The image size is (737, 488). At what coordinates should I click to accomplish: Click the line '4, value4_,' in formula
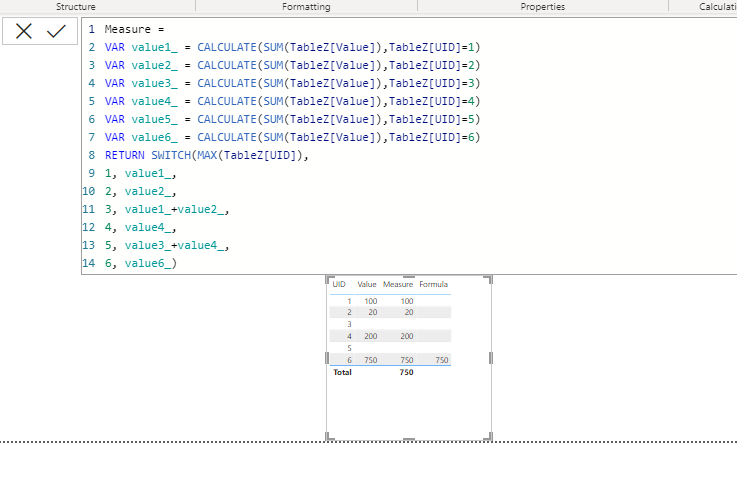141,228
